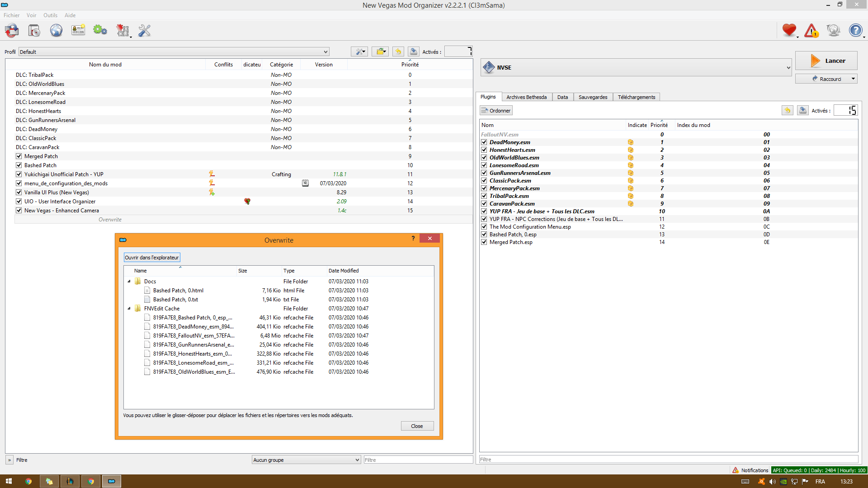Viewport: 868px width, 488px height.
Task: Open Nexus website globe icon
Action: (56, 31)
